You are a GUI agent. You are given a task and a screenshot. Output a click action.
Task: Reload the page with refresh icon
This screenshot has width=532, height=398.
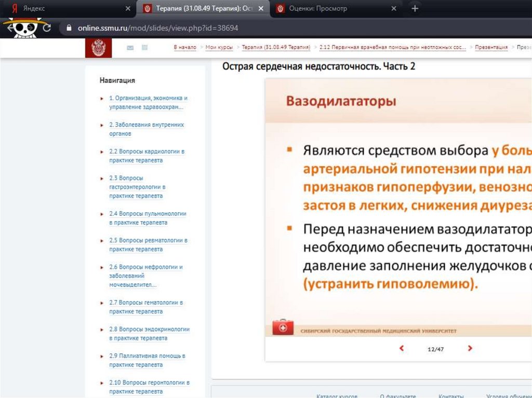47,28
